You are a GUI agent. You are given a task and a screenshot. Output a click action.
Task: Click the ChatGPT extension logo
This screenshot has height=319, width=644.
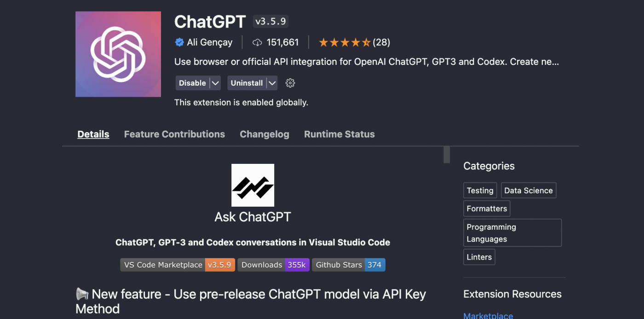[x=118, y=54]
